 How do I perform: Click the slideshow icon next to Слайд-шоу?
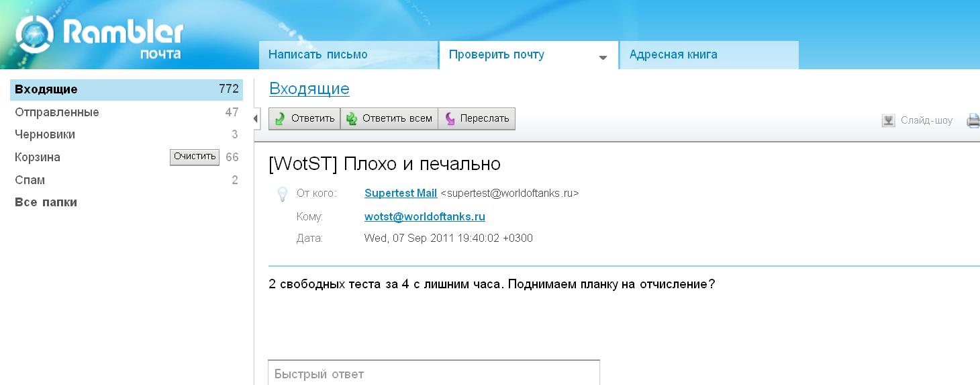point(888,121)
